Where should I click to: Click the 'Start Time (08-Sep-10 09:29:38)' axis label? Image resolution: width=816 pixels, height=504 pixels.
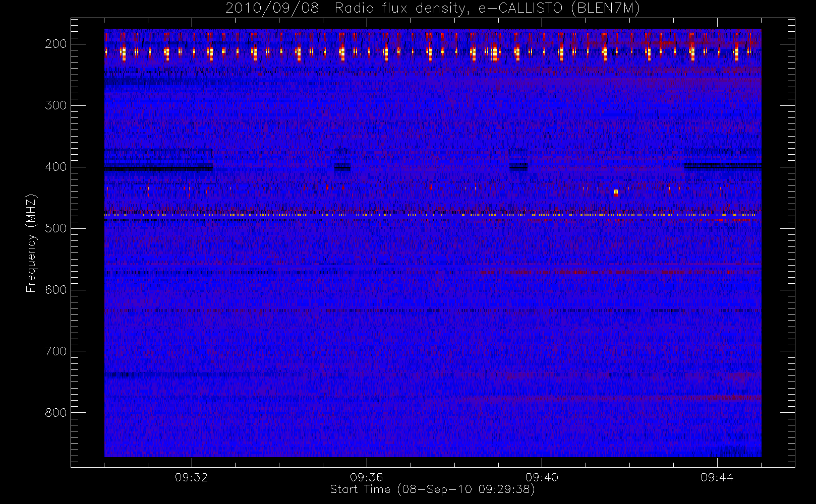coord(432,489)
